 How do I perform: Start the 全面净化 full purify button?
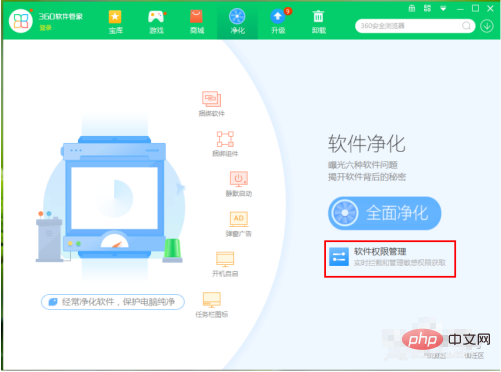(x=385, y=213)
